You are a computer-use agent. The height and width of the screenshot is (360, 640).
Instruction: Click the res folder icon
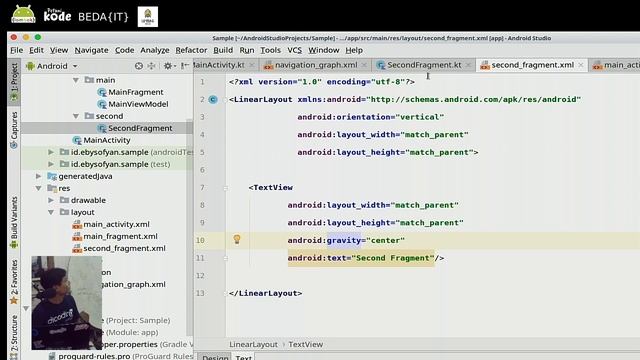tap(52, 188)
